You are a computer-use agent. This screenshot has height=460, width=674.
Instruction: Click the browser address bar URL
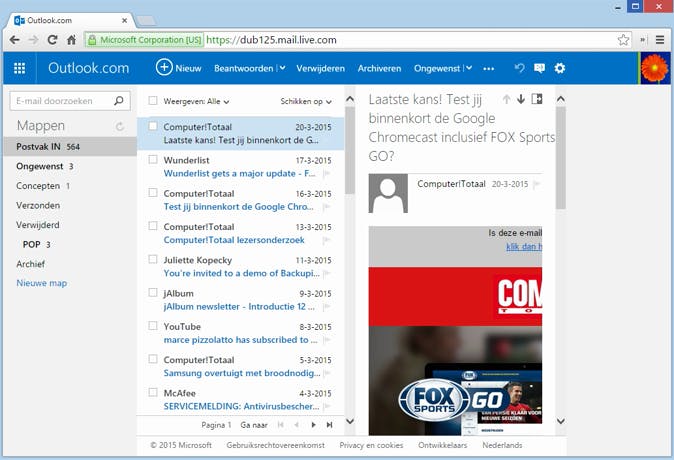pyautogui.click(x=271, y=40)
